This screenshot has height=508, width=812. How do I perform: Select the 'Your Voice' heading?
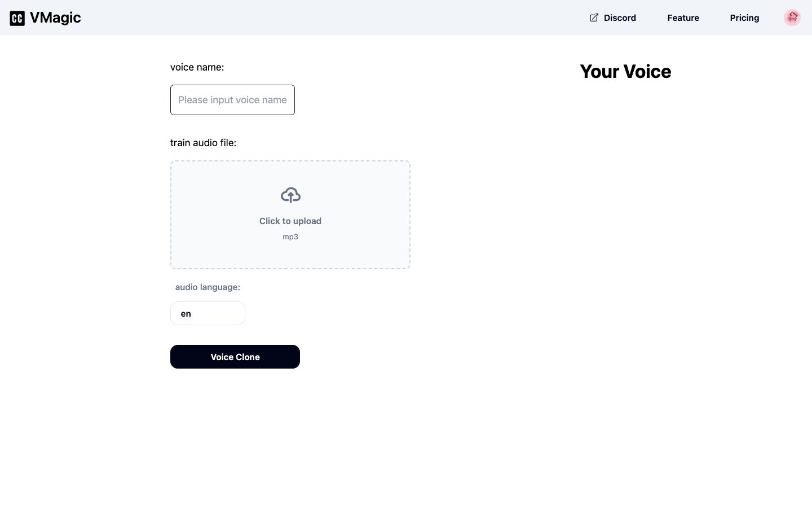pyautogui.click(x=625, y=72)
